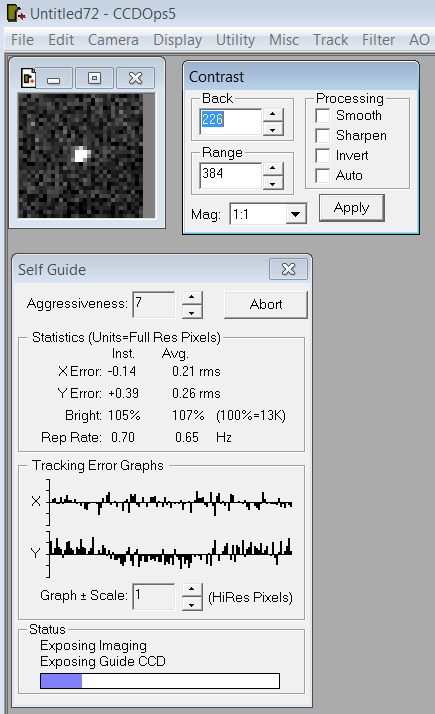The width and height of the screenshot is (435, 714).
Task: Enable the Smooth processing checkbox
Action: point(322,116)
